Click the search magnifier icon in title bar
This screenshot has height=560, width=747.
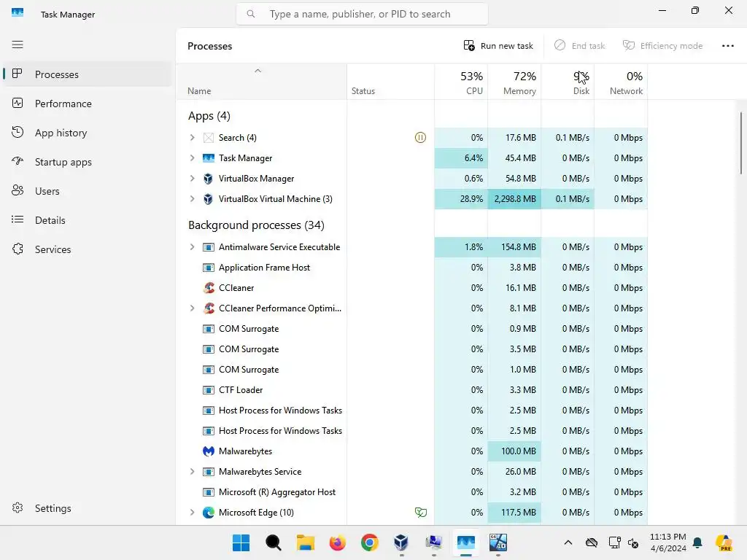click(x=251, y=15)
